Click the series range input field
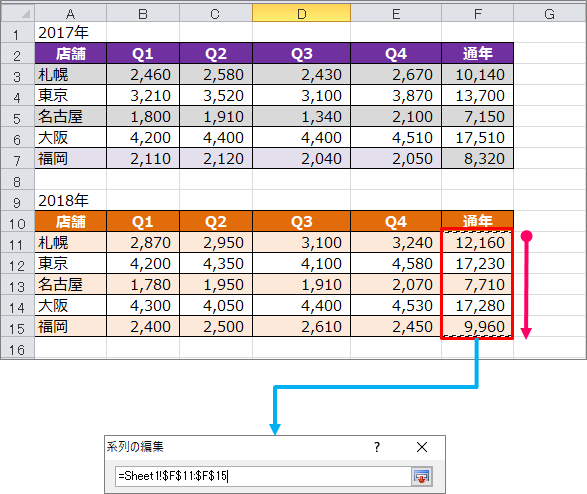This screenshot has height=494, width=587. point(263,476)
